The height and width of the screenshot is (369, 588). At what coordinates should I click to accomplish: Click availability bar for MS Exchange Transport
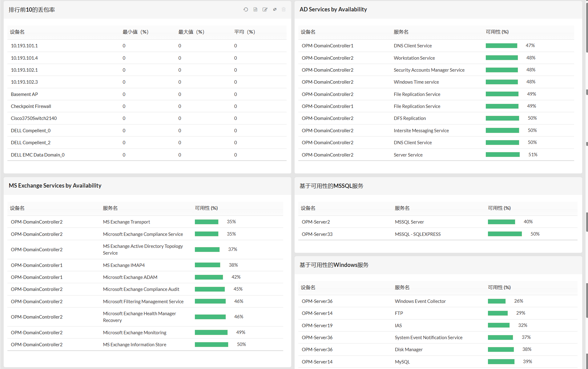coord(206,222)
